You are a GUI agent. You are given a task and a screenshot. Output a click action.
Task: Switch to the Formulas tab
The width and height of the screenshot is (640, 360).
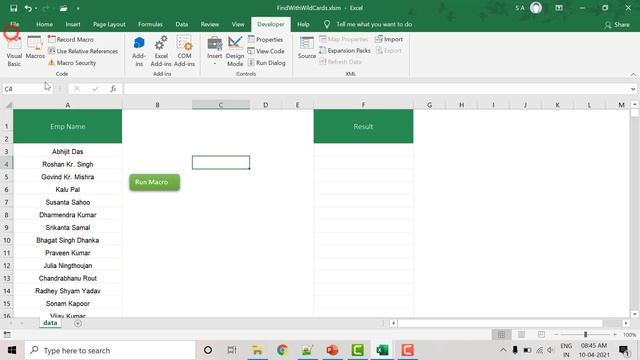click(x=150, y=24)
